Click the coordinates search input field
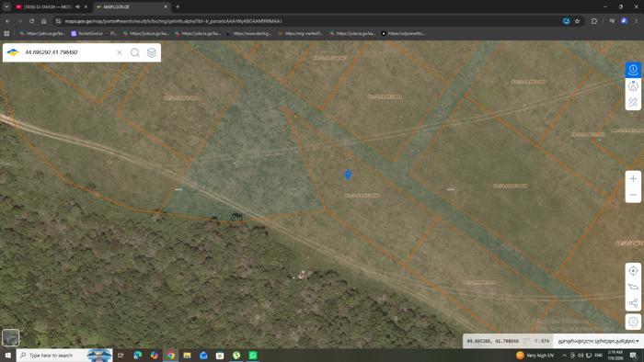 click(x=68, y=52)
